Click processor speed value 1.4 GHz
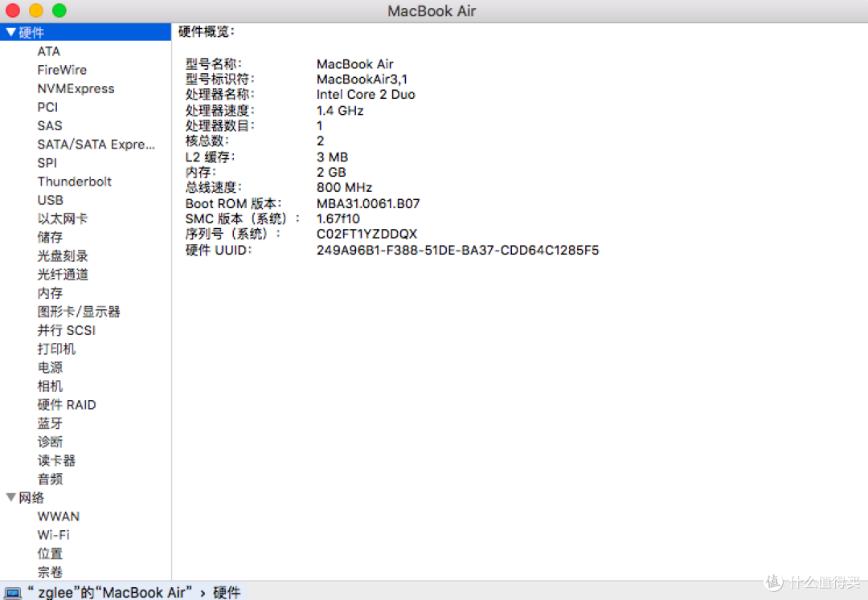The width and height of the screenshot is (868, 600). click(x=340, y=111)
